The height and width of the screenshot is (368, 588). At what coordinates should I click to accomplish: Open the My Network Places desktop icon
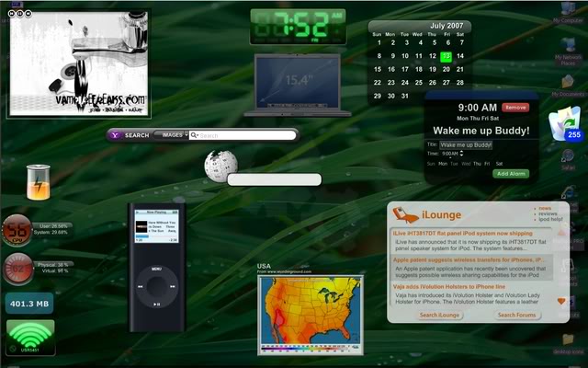[568, 52]
